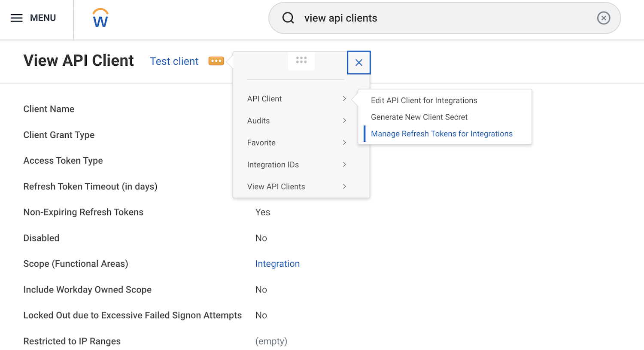Click the MENU text label
Image resolution: width=644 pixels, height=350 pixels.
43,18
